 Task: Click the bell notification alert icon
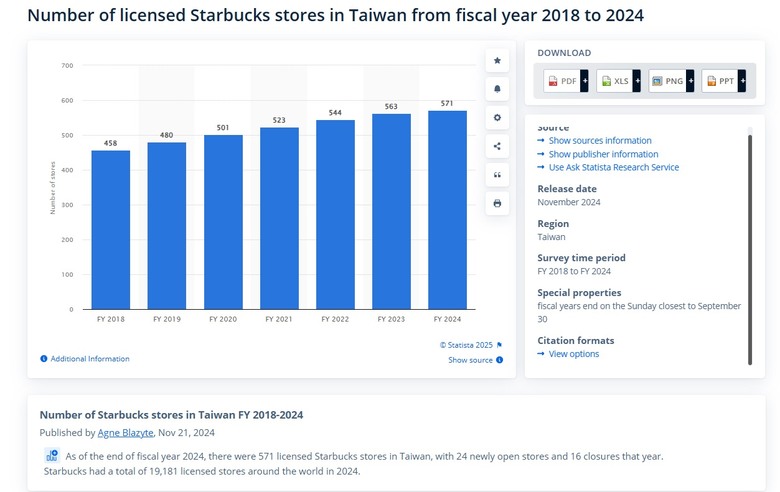[497, 89]
